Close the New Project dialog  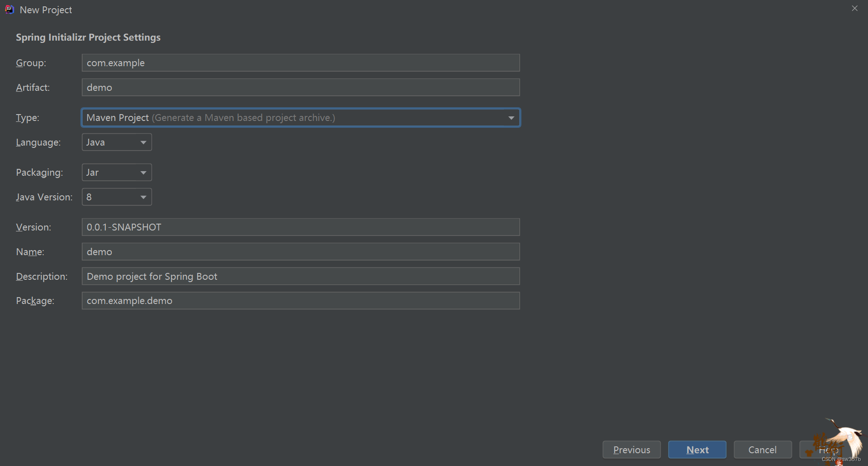coord(854,8)
